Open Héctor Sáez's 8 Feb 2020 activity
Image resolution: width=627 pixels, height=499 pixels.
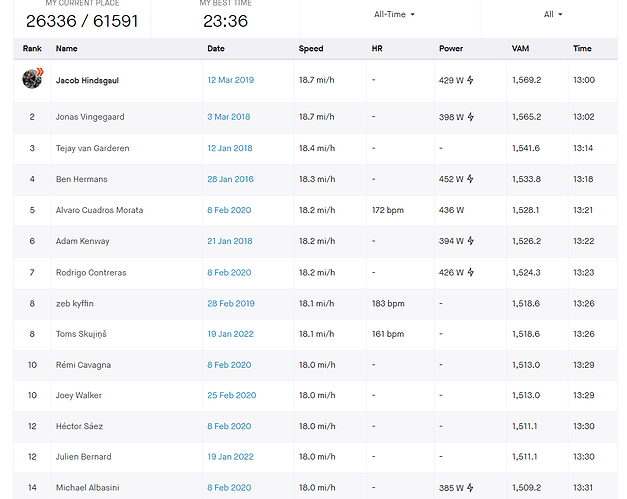click(x=229, y=426)
